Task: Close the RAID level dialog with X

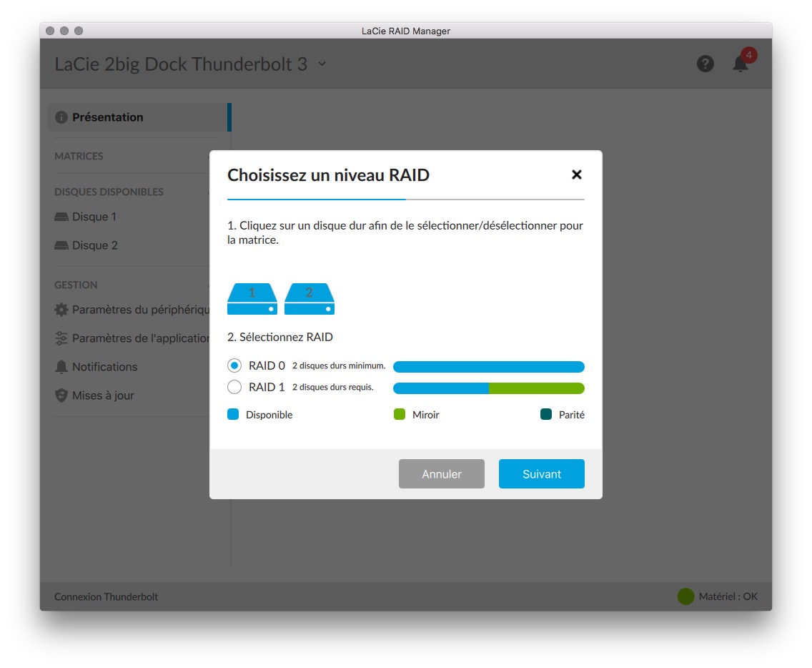Action: pos(576,175)
